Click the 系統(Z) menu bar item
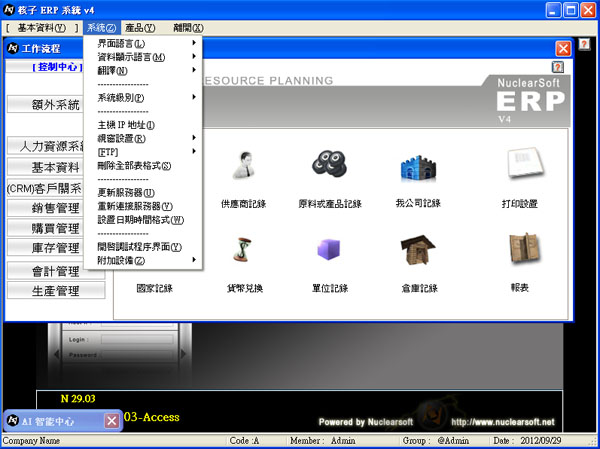 [101, 28]
